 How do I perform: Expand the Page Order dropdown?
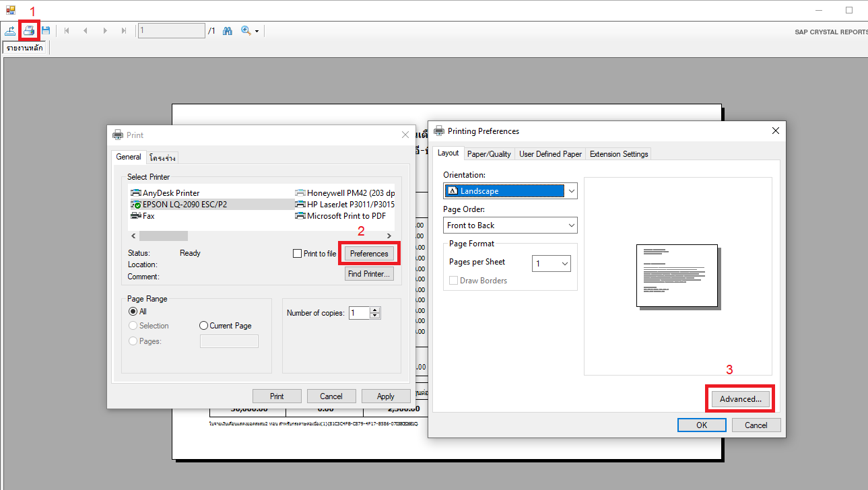coord(510,225)
